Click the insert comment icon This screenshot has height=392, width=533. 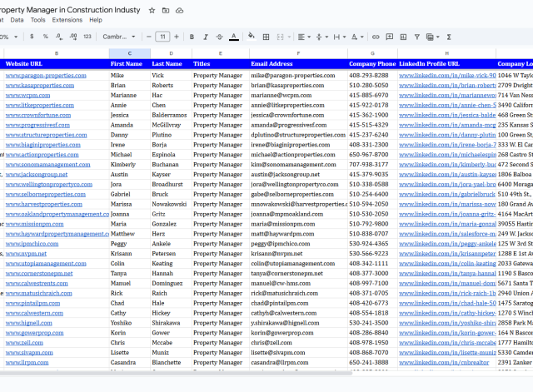point(390,37)
